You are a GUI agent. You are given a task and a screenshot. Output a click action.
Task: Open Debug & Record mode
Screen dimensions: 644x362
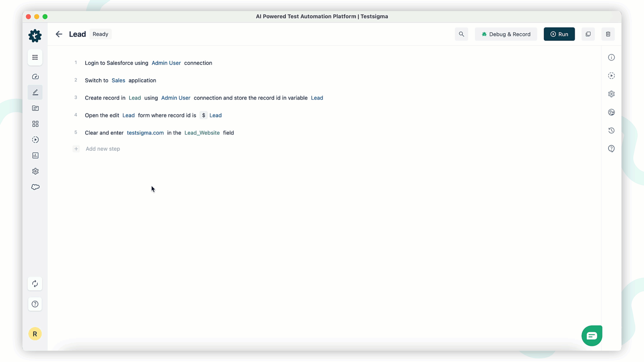(505, 34)
